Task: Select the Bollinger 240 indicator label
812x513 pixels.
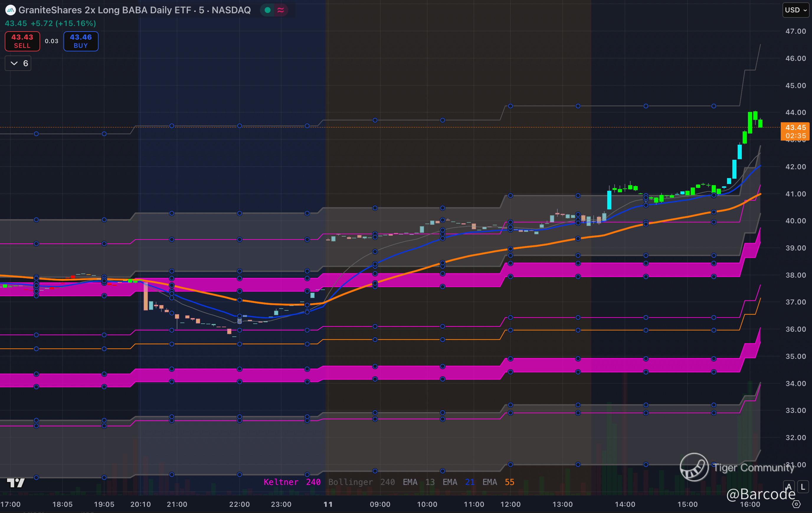Action: pos(361,482)
